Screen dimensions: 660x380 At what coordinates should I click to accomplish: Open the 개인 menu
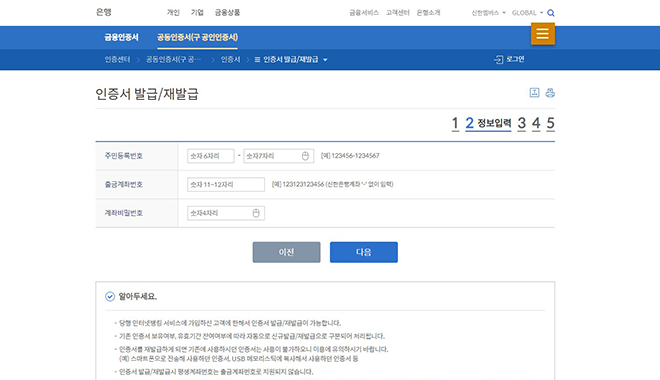(173, 13)
